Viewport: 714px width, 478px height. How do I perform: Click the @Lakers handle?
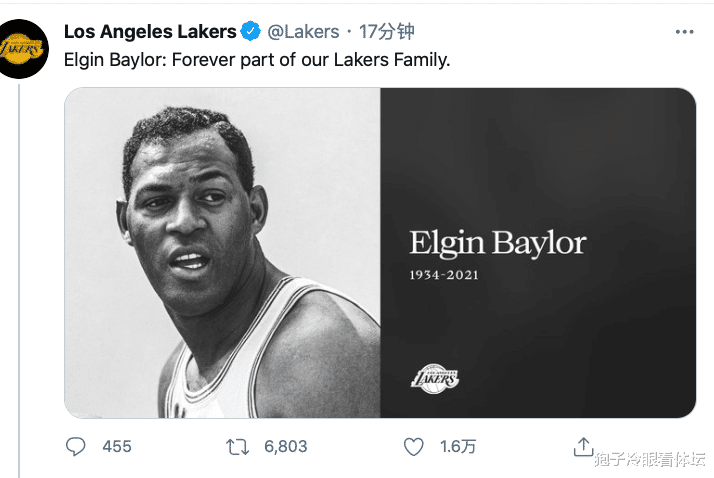[303, 32]
